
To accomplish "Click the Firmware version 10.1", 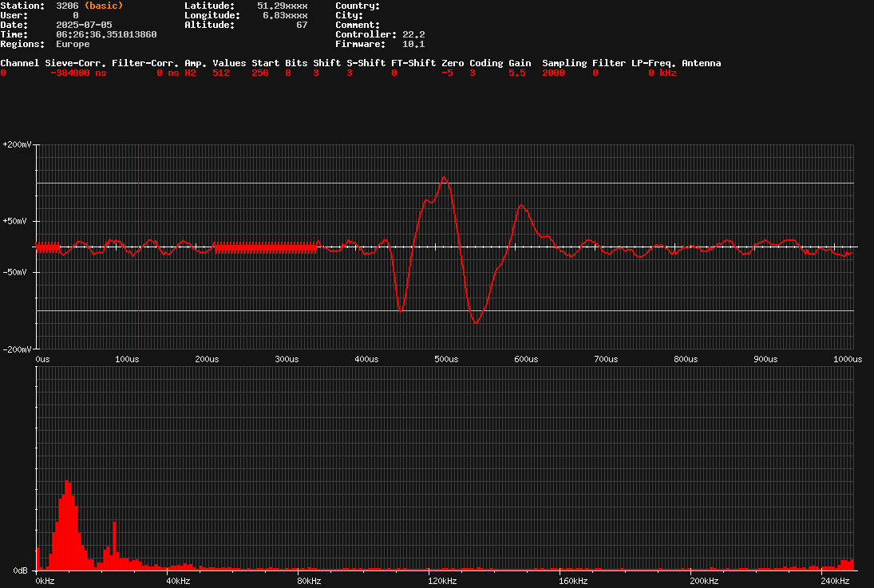I will pyautogui.click(x=413, y=44).
